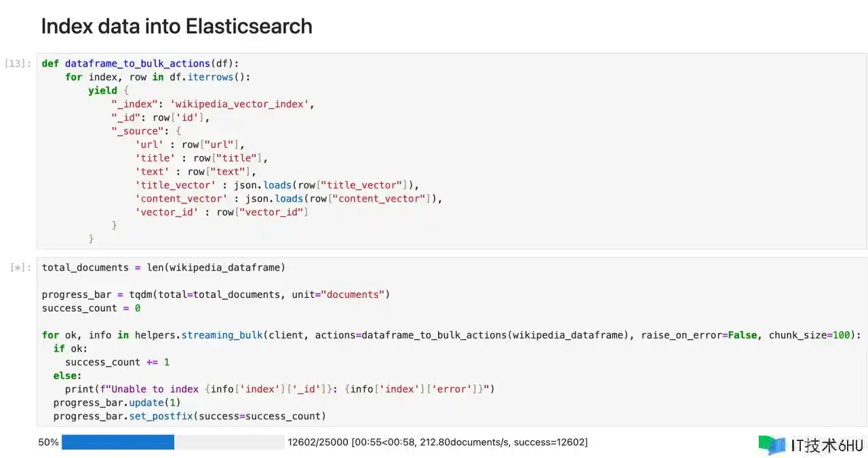Click the total_documents assignment line

point(163,267)
